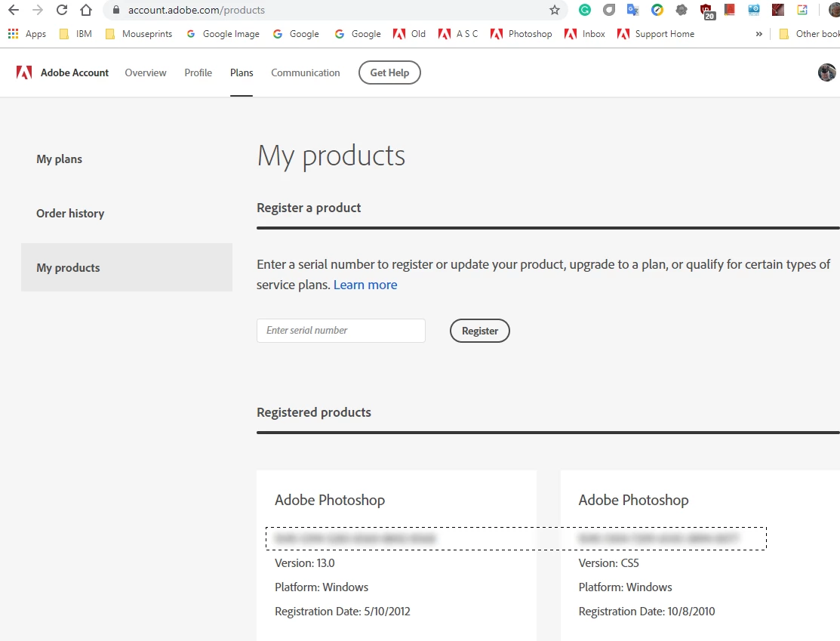Screen dimensions: 840x641
Task: Click the browser forward arrow
Action: click(38, 10)
